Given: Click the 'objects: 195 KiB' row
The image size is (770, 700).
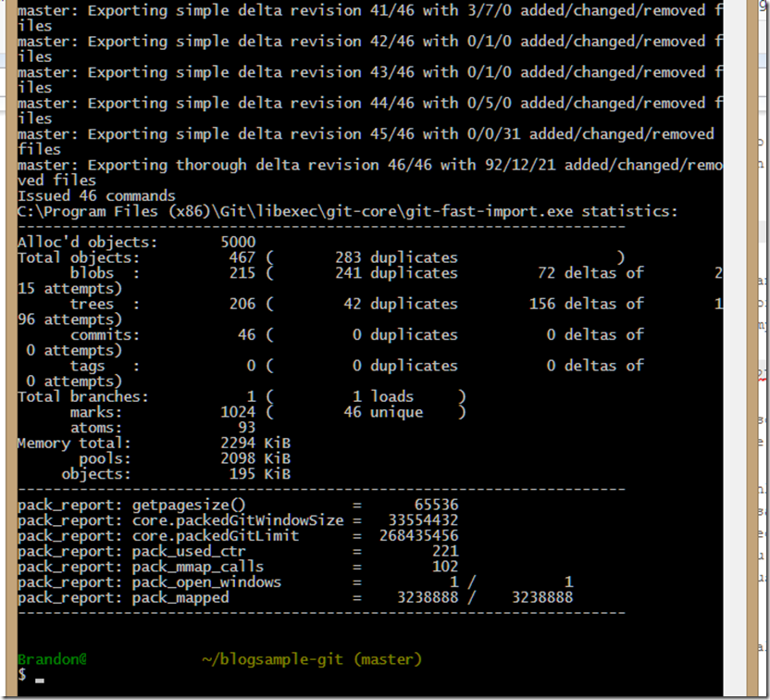Looking at the screenshot, I should point(176,474).
